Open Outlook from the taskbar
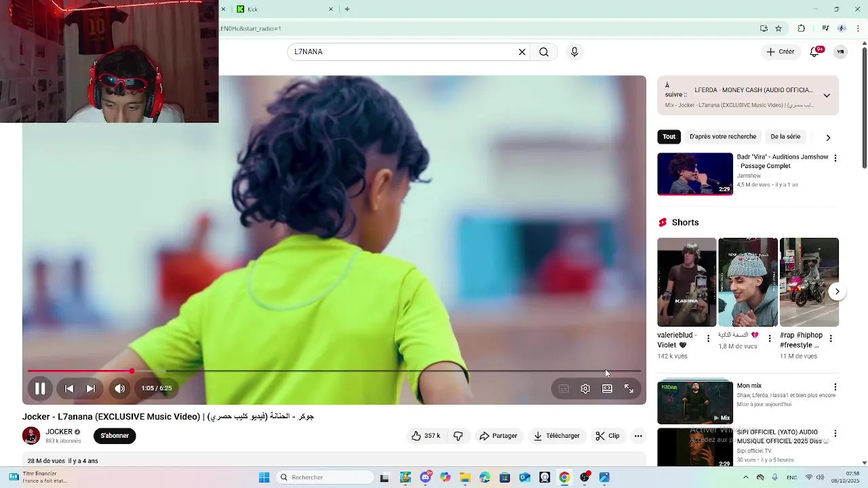 (x=524, y=477)
